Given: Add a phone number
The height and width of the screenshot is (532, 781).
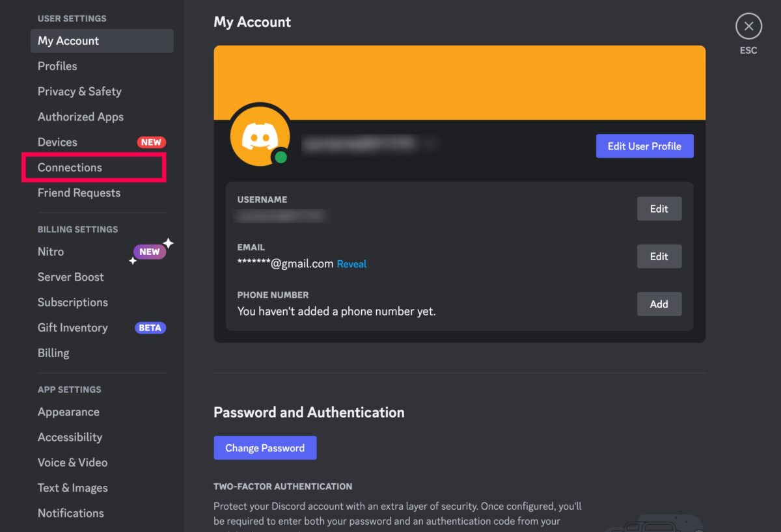Looking at the screenshot, I should pos(659,304).
